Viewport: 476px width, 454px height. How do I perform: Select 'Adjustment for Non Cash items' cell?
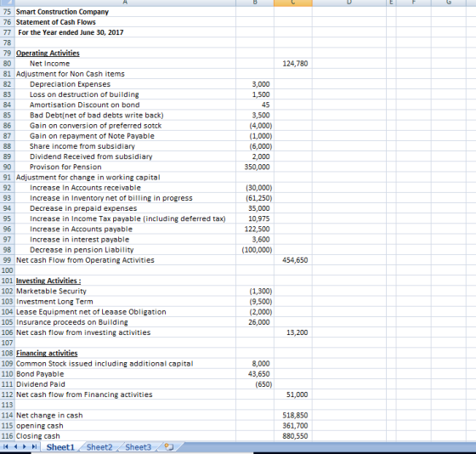[125, 74]
